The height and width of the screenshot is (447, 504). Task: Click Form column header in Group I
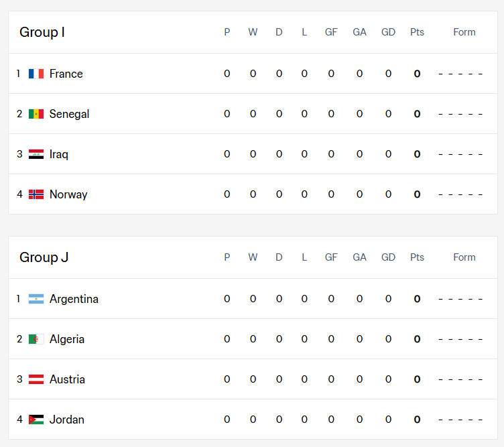point(464,32)
